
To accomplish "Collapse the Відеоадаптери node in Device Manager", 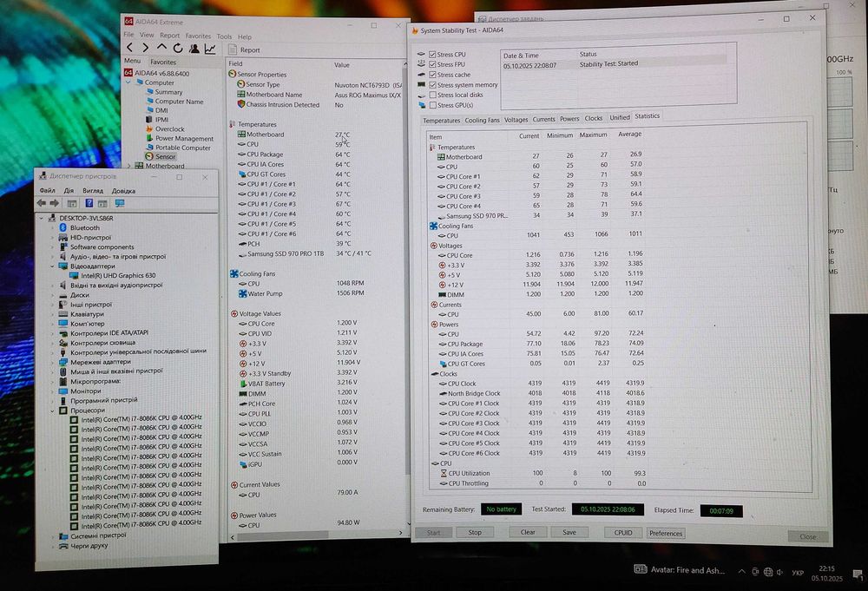I will [53, 266].
